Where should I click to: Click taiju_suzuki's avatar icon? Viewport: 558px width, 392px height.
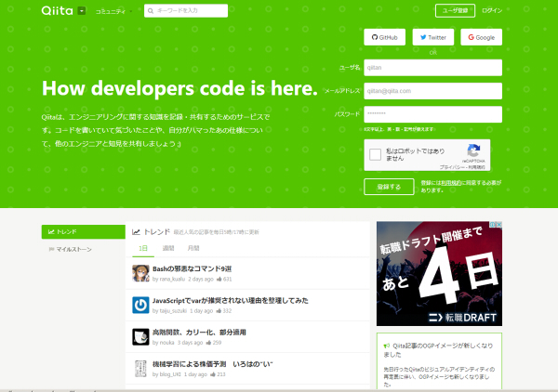[x=140, y=305]
